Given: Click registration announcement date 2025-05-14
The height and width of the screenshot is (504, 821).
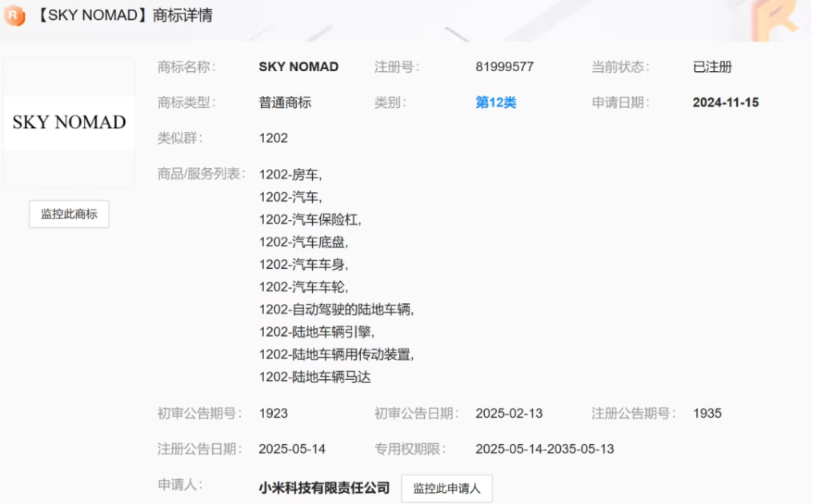Looking at the screenshot, I should pos(292,449).
